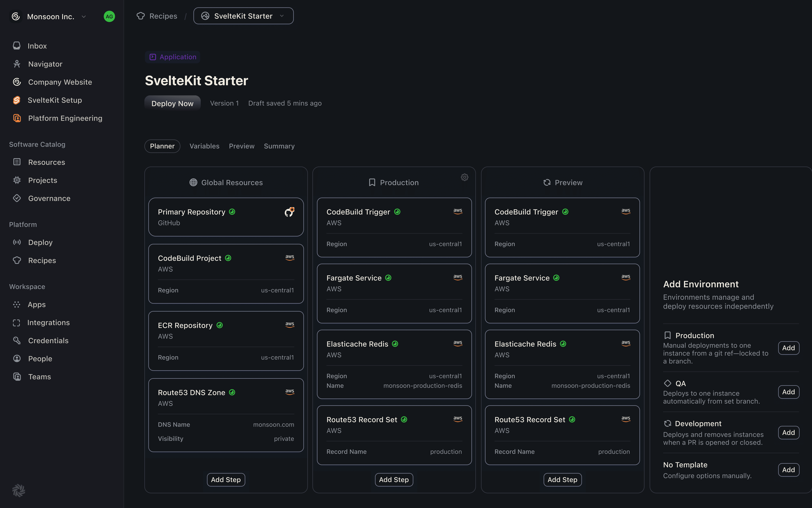Click Deploy Now
Screen dimensions: 812x508
coord(172,103)
